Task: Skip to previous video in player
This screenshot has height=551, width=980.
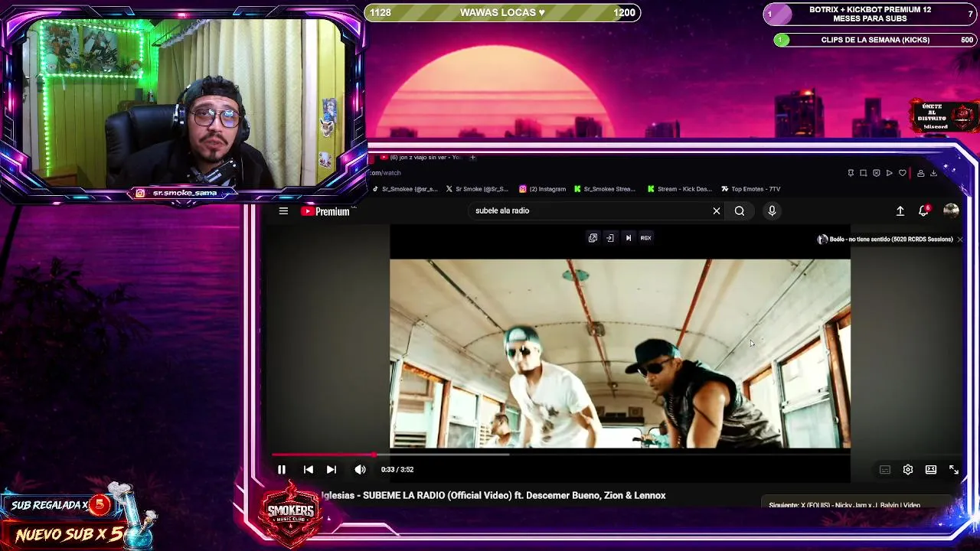Action: click(309, 469)
